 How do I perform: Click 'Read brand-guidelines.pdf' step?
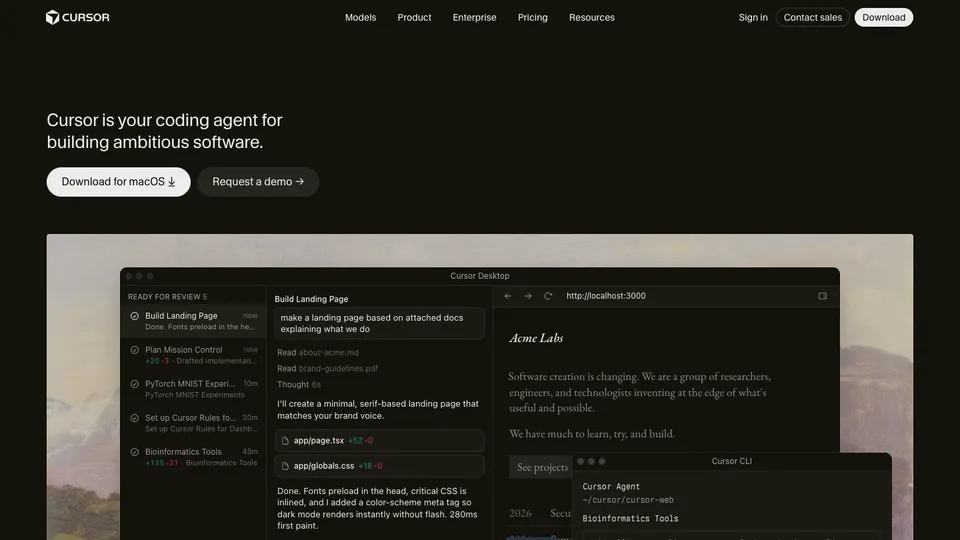[x=328, y=369]
